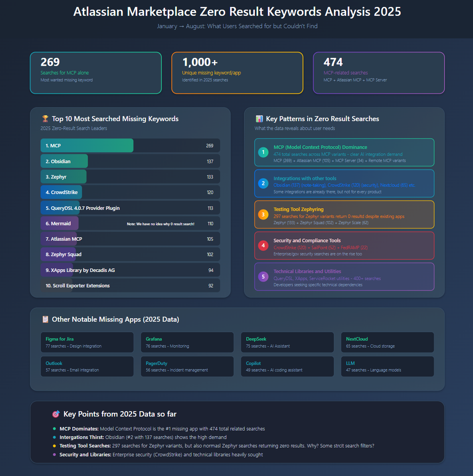Open the 'Testing Tool Zephyring' card
This screenshot has height=476, width=473.
coord(344,214)
